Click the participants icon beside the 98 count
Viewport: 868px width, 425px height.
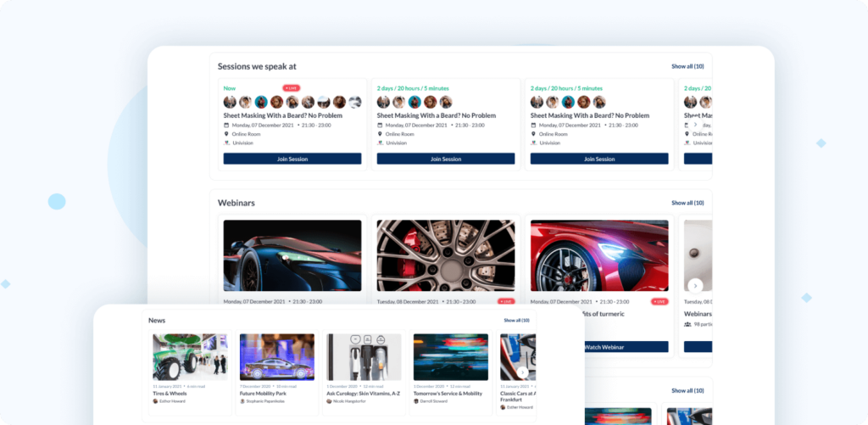pyautogui.click(x=687, y=324)
